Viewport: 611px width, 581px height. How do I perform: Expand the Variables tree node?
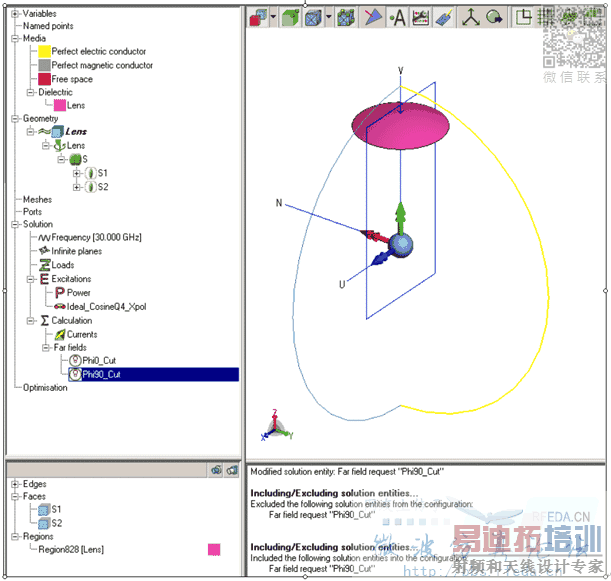[15, 14]
